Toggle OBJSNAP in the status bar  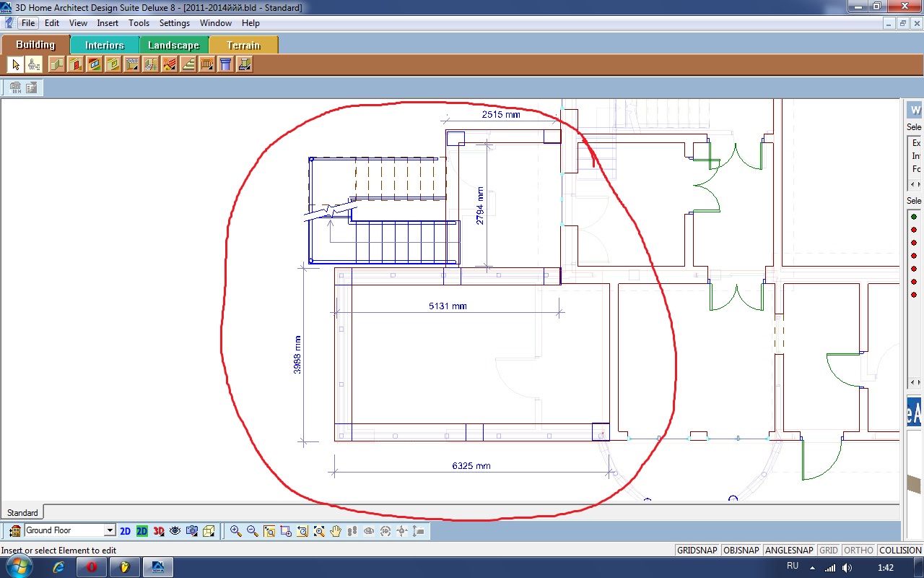click(x=741, y=551)
